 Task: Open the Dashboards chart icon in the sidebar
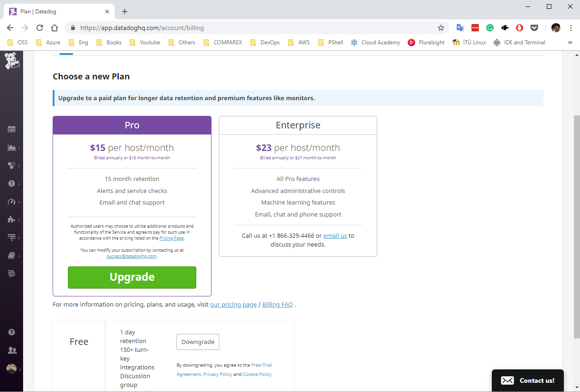(12, 148)
